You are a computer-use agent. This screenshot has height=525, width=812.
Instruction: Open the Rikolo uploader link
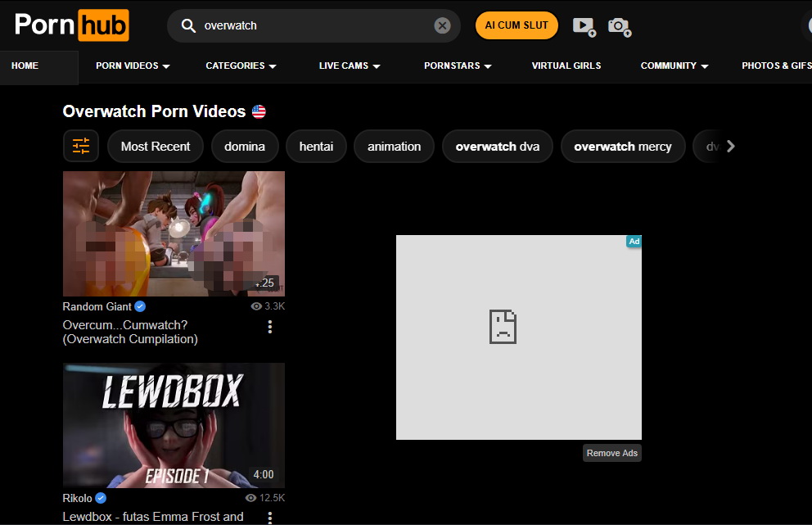(x=77, y=499)
